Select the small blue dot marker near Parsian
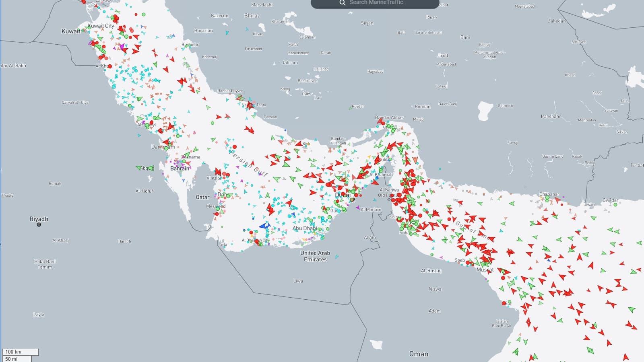Image resolution: width=644 pixels, height=362 pixels. [285, 130]
